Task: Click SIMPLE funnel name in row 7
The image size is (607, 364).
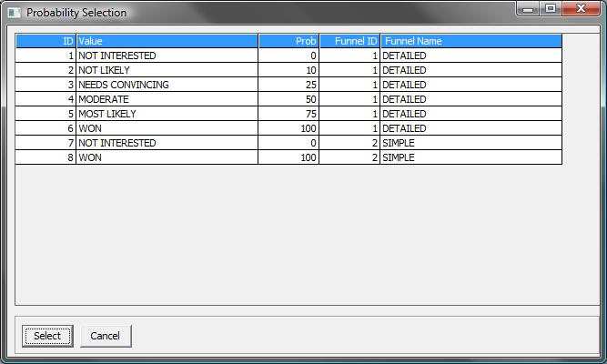Action: tap(471, 143)
